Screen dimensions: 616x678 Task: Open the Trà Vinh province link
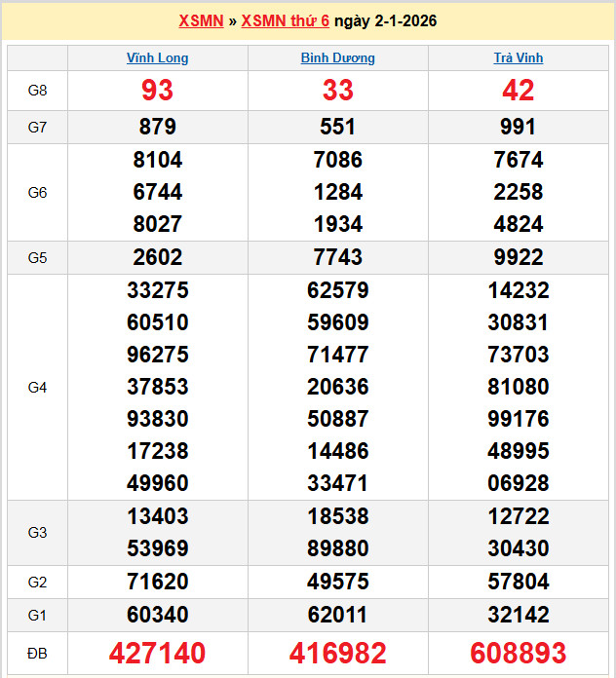[518, 58]
